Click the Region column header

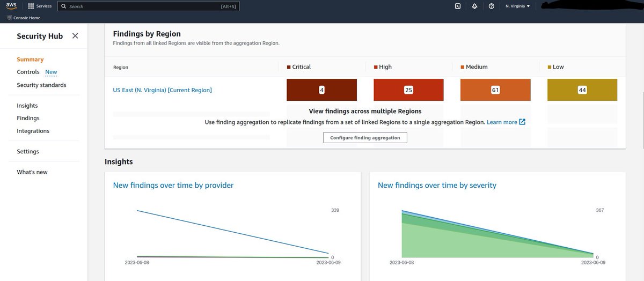coord(121,68)
